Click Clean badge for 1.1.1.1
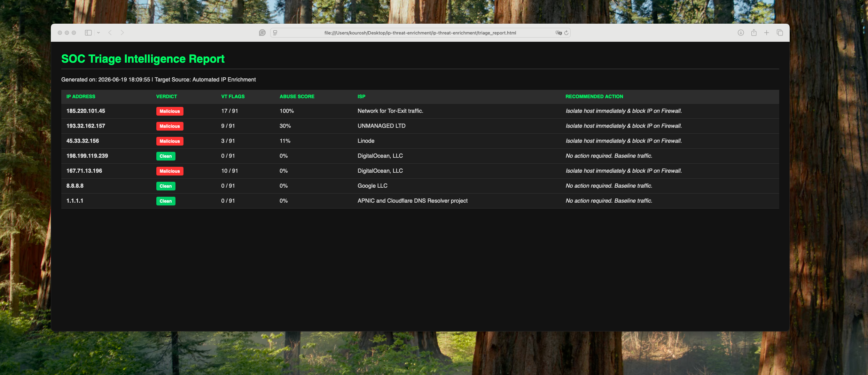 (x=166, y=201)
